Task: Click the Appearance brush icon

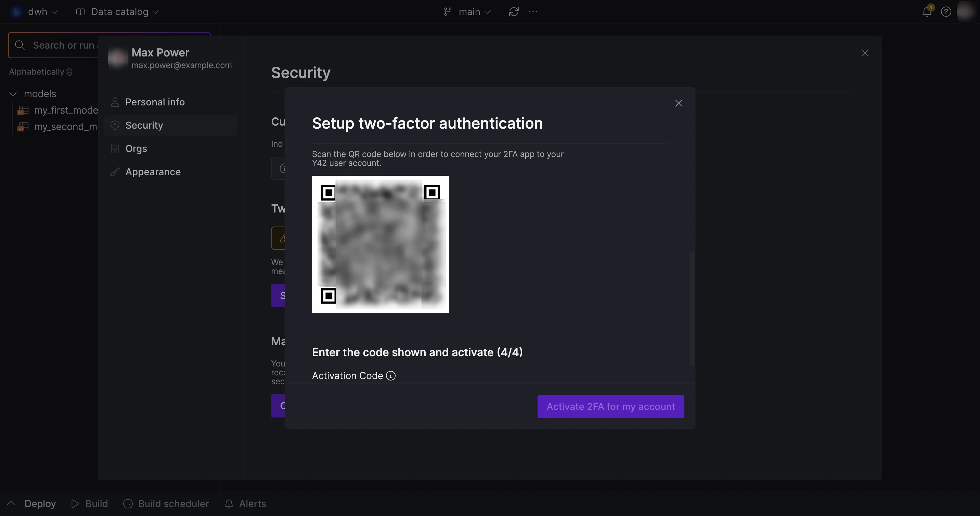Action: coord(115,172)
